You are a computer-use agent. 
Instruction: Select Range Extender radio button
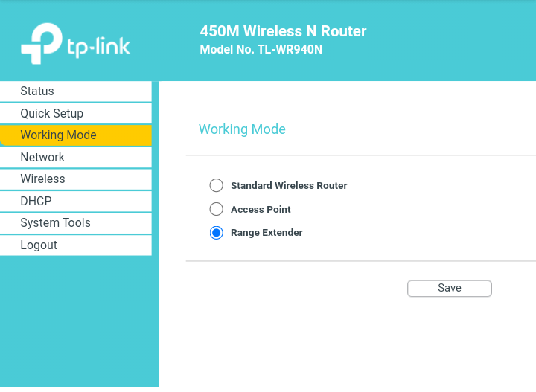(x=217, y=233)
